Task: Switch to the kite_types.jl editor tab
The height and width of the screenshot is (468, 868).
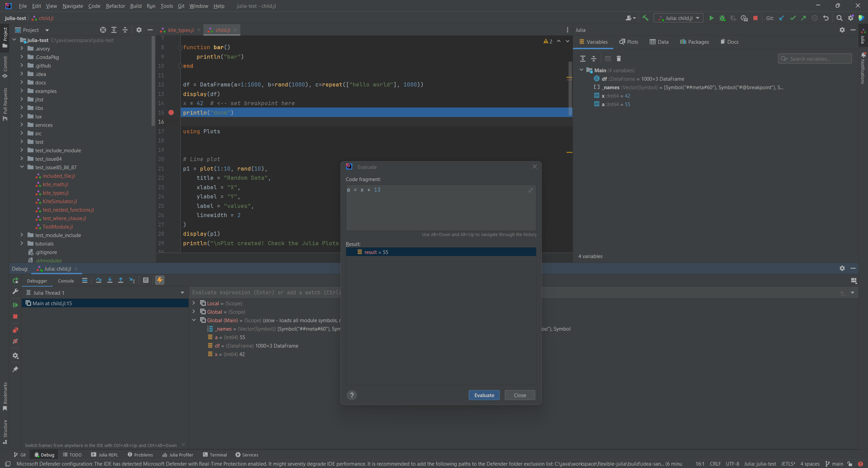Action: click(181, 30)
